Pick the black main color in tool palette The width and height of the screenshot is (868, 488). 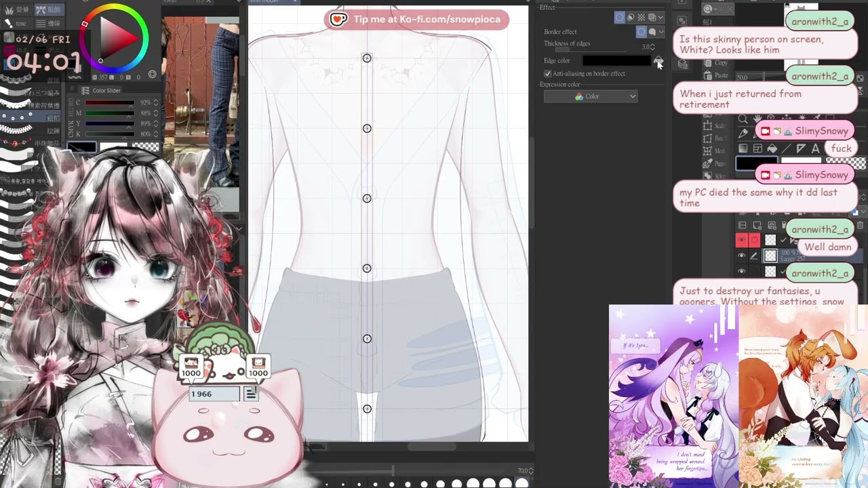point(756,163)
